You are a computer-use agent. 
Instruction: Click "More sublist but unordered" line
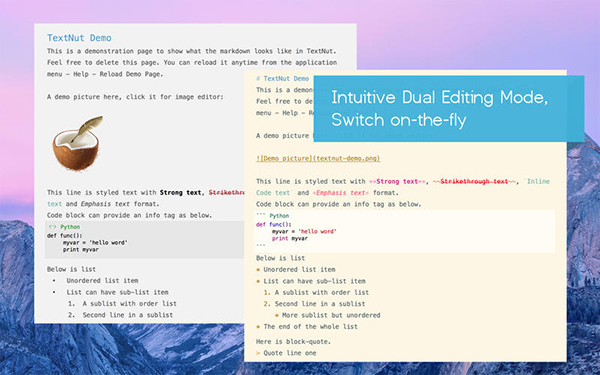[x=328, y=316]
